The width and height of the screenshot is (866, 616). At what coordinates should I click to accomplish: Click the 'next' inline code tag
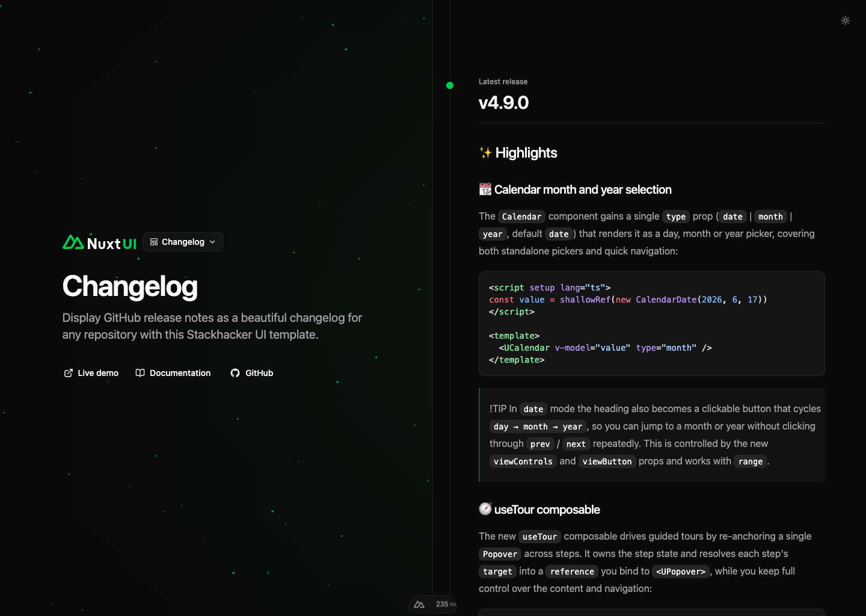tap(576, 444)
